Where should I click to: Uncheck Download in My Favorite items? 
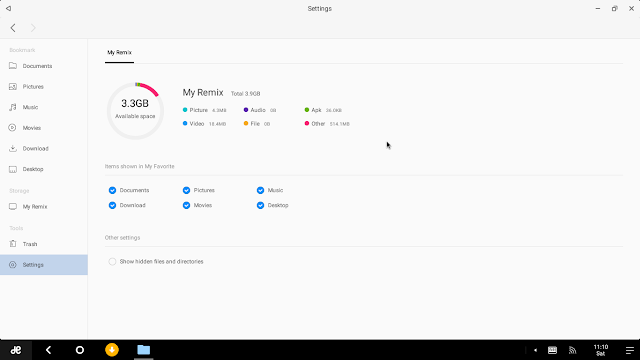coord(112,205)
